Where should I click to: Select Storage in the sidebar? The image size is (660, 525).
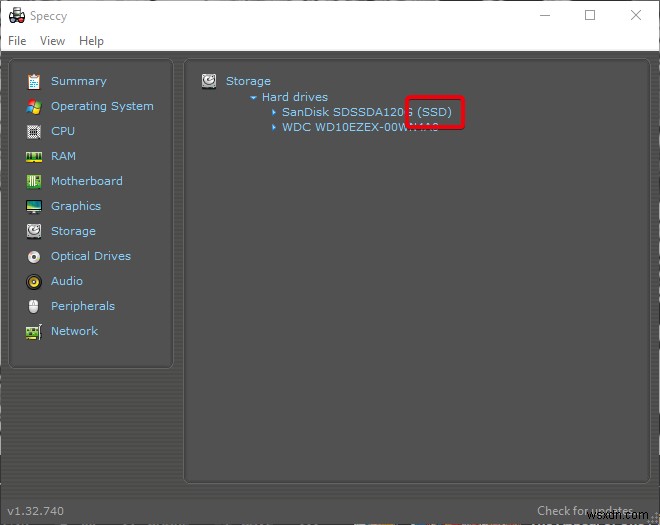coord(73,231)
